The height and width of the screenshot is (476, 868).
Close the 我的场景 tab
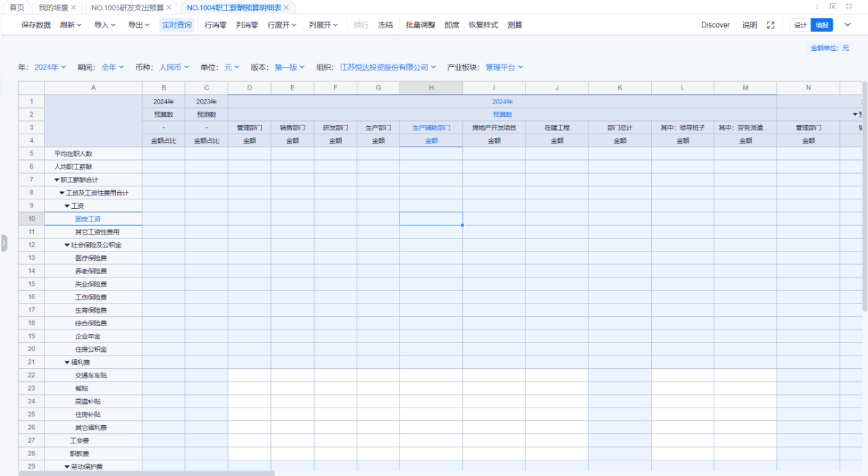point(73,8)
